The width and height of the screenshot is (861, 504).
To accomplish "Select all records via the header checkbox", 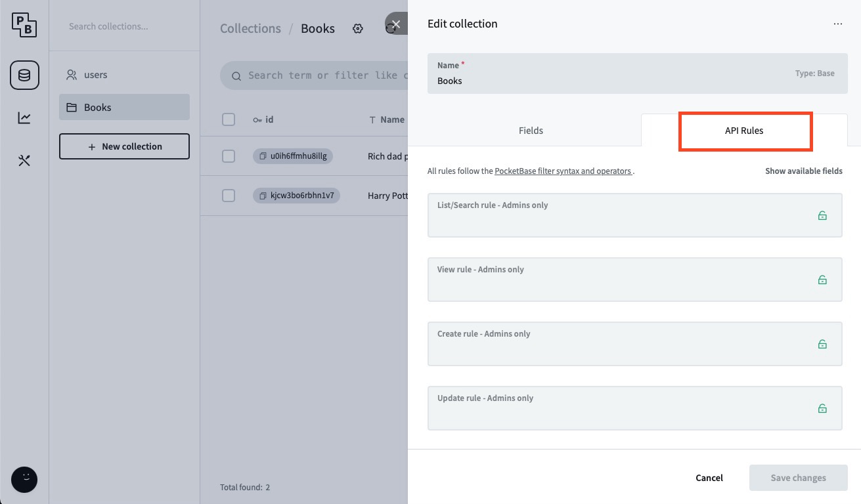I will click(x=229, y=119).
